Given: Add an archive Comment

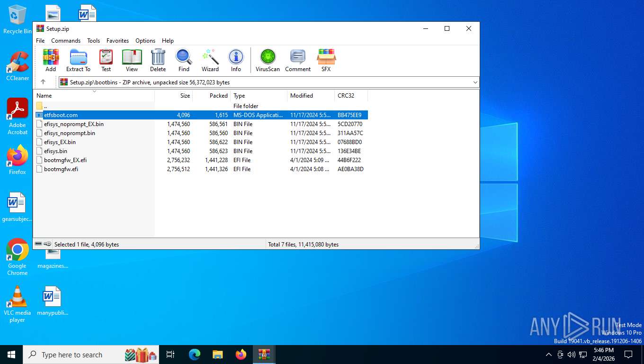Looking at the screenshot, I should click(x=298, y=60).
